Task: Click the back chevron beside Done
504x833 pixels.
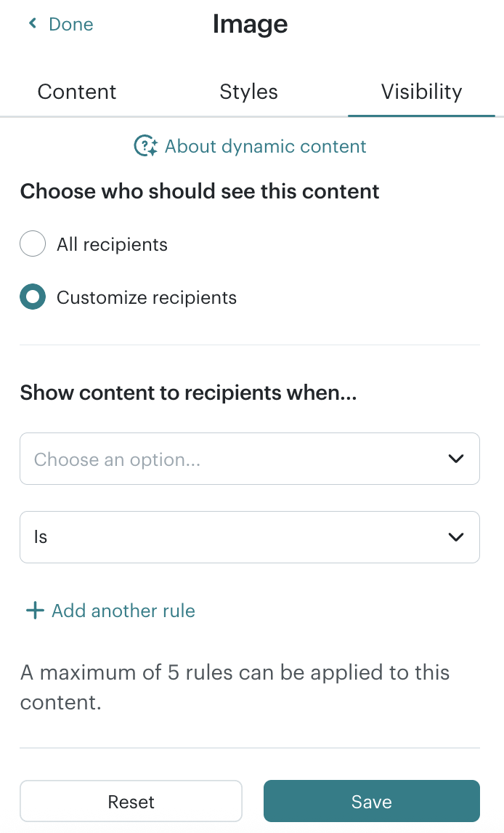Action: point(33,23)
